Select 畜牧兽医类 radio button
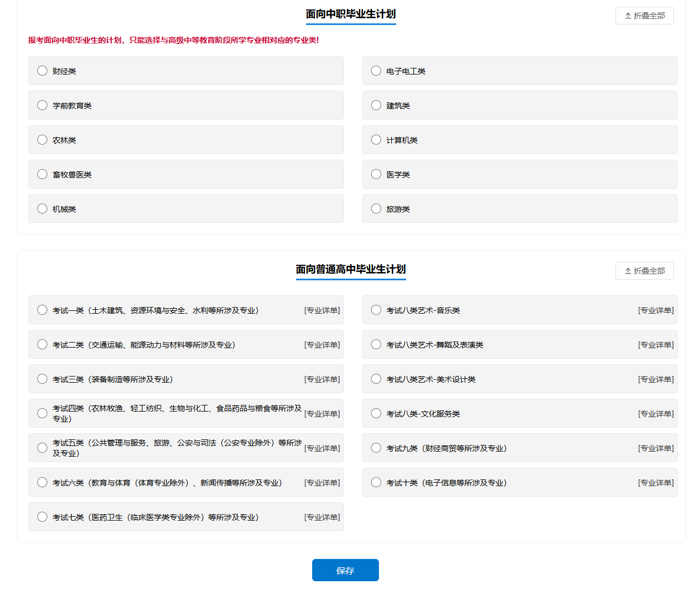700x594 pixels. tap(42, 174)
